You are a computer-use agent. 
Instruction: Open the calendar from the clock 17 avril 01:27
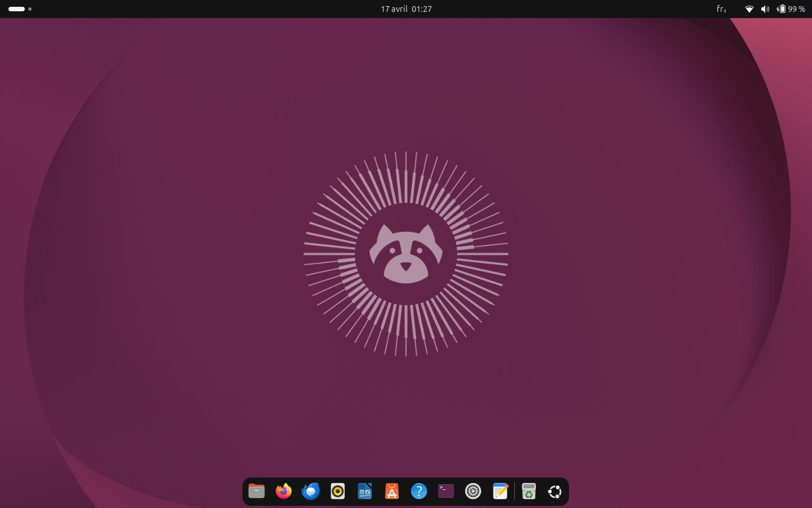pyautogui.click(x=406, y=9)
